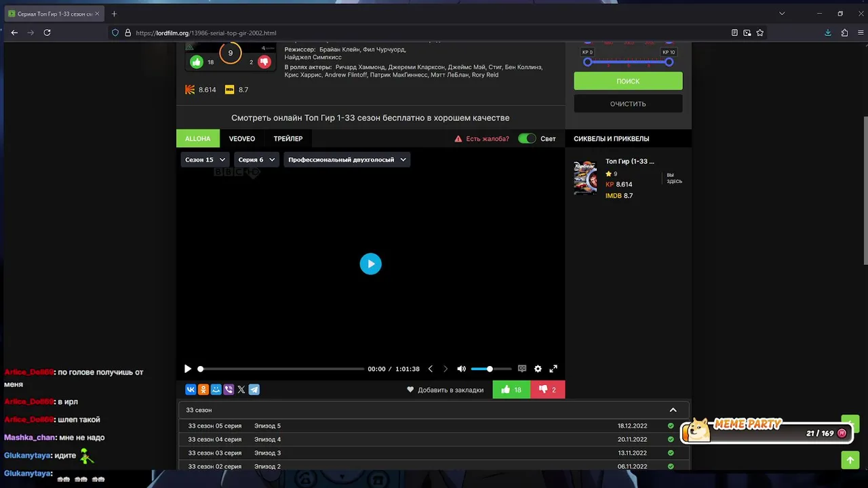
Task: Click green checkmark for 18.12.2022 episode
Action: [x=671, y=426]
